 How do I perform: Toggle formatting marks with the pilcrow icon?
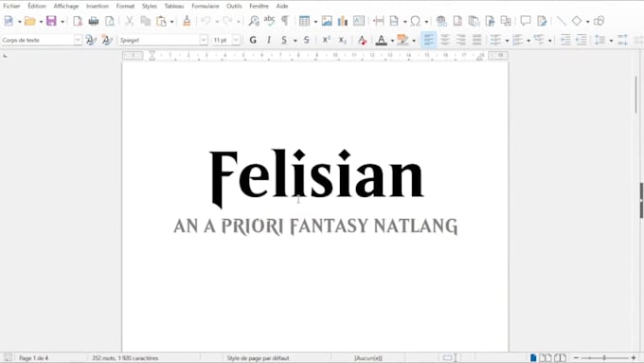(x=285, y=21)
